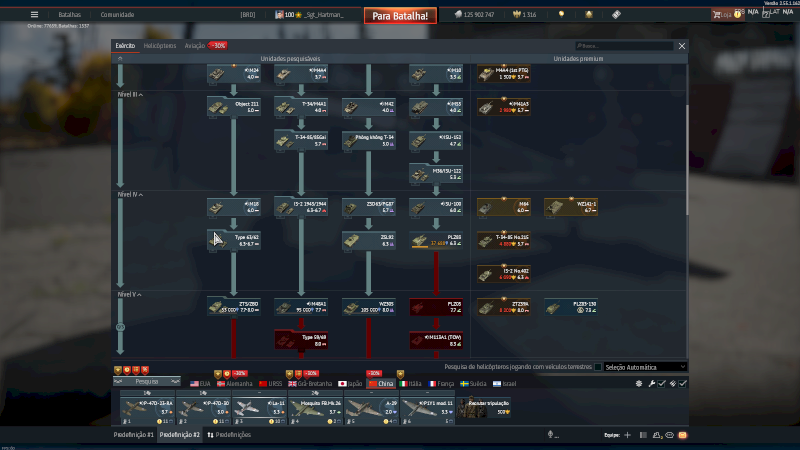Toggle helicopter research with ground vehicles checkbox
Image resolution: width=800 pixels, height=450 pixels.
coord(598,367)
